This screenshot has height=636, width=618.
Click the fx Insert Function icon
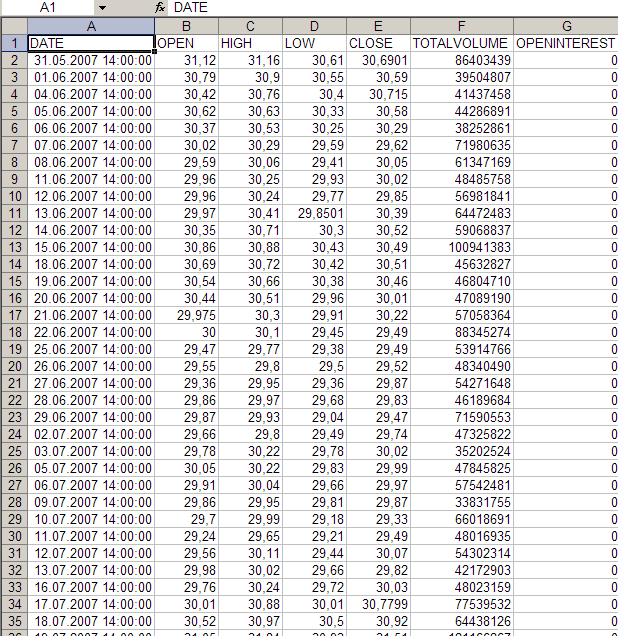160,7
